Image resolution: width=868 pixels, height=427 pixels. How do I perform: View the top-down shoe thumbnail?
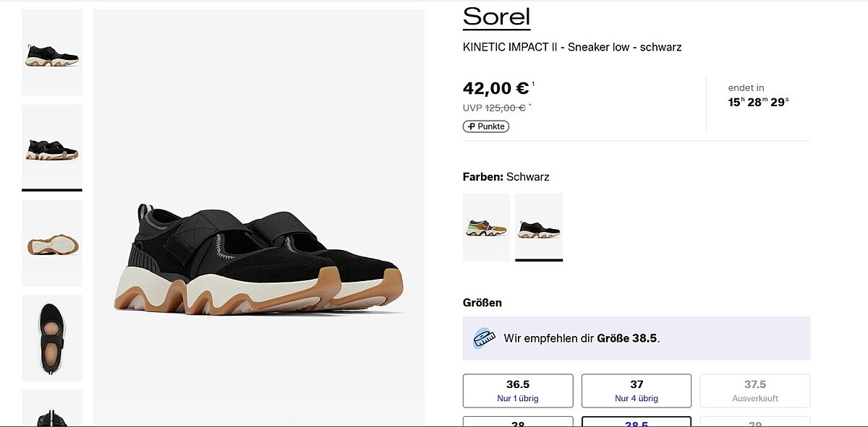click(52, 337)
